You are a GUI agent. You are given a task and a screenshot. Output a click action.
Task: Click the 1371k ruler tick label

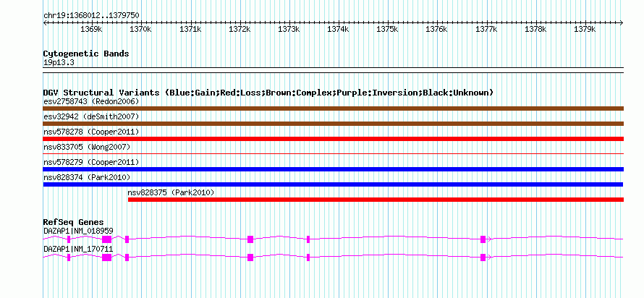(x=190, y=30)
